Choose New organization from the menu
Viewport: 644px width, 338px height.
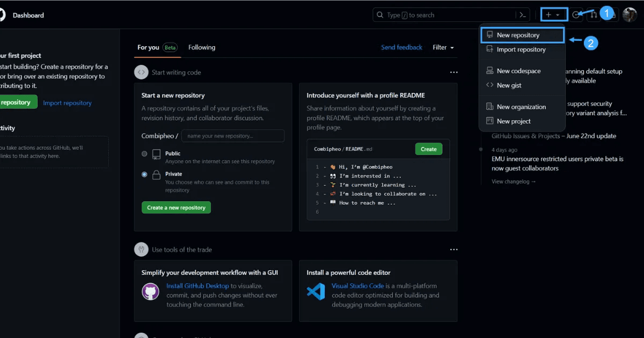pyautogui.click(x=522, y=107)
